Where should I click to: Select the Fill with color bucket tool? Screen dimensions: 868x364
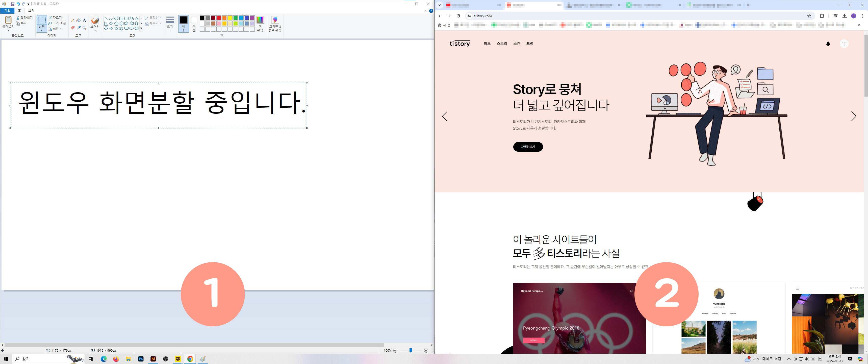[x=79, y=20]
